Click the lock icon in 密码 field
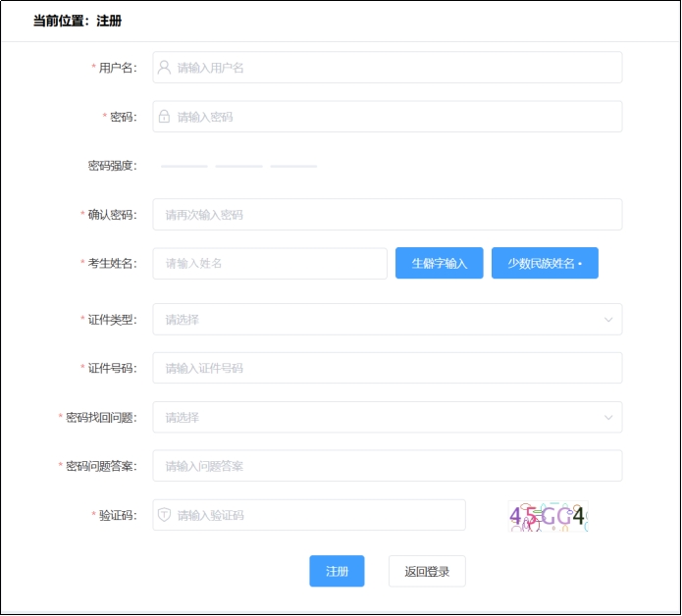The width and height of the screenshot is (682, 616). (x=165, y=117)
